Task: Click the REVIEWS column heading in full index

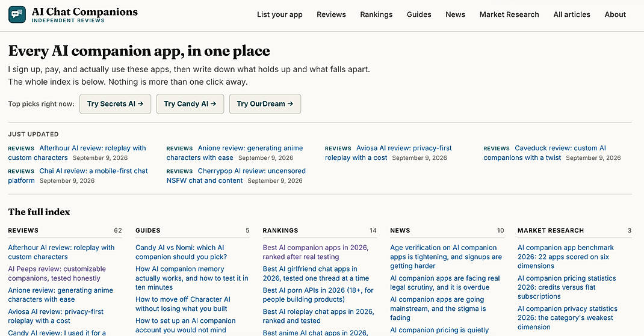Action: pos(23,230)
